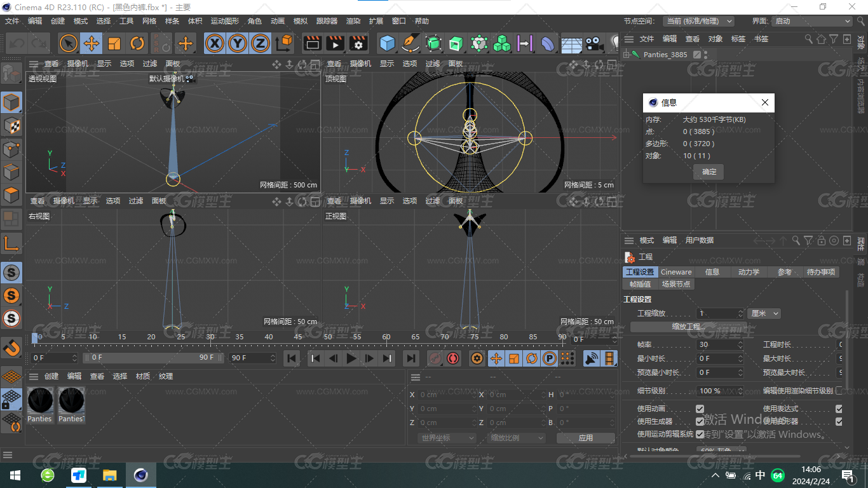Viewport: 868px width, 488px height.
Task: Go to start of timeline
Action: [292, 358]
